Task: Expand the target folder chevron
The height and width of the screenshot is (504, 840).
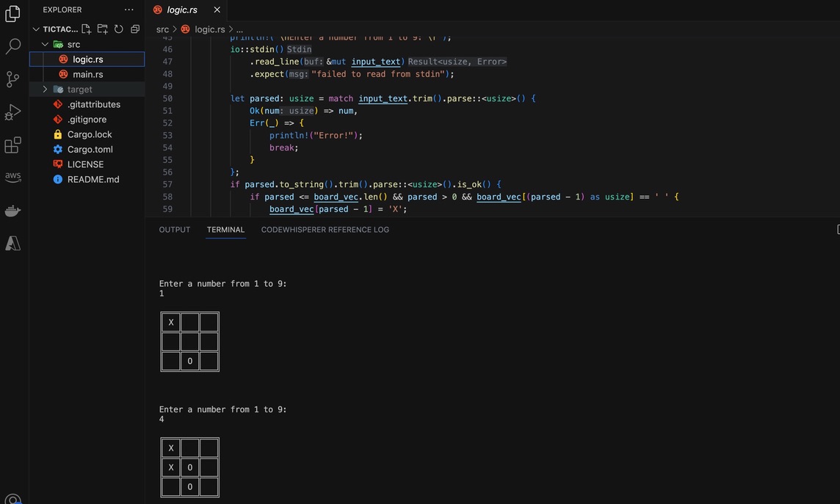Action: [x=45, y=90]
